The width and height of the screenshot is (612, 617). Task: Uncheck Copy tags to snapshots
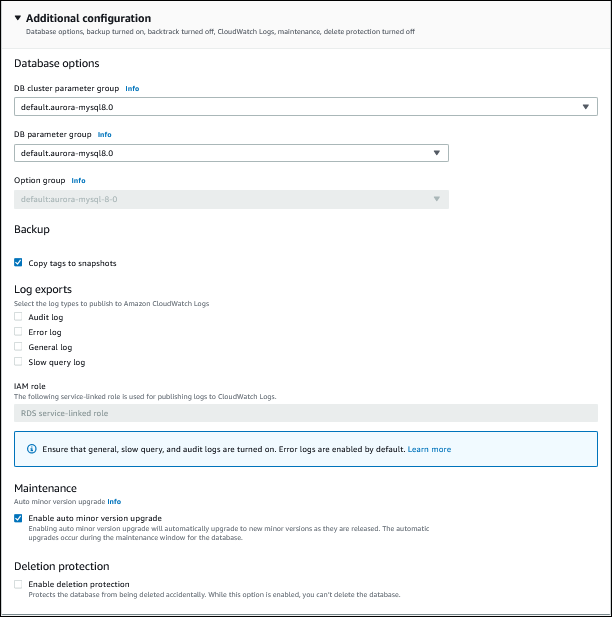(x=19, y=263)
